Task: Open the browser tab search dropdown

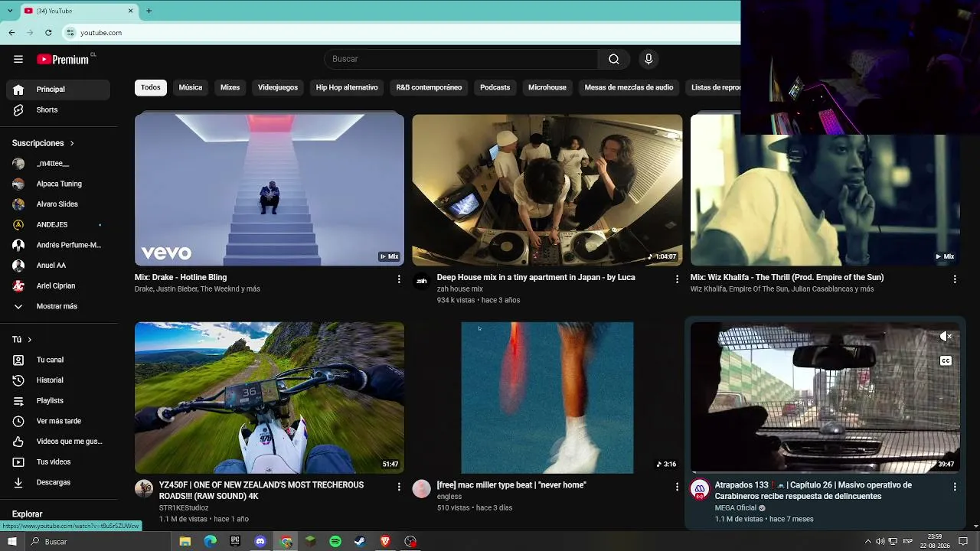Action: click(x=10, y=11)
